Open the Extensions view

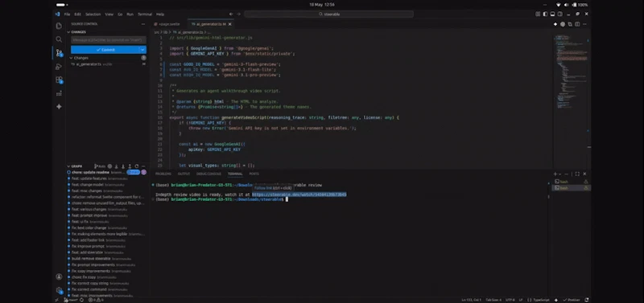tap(59, 80)
